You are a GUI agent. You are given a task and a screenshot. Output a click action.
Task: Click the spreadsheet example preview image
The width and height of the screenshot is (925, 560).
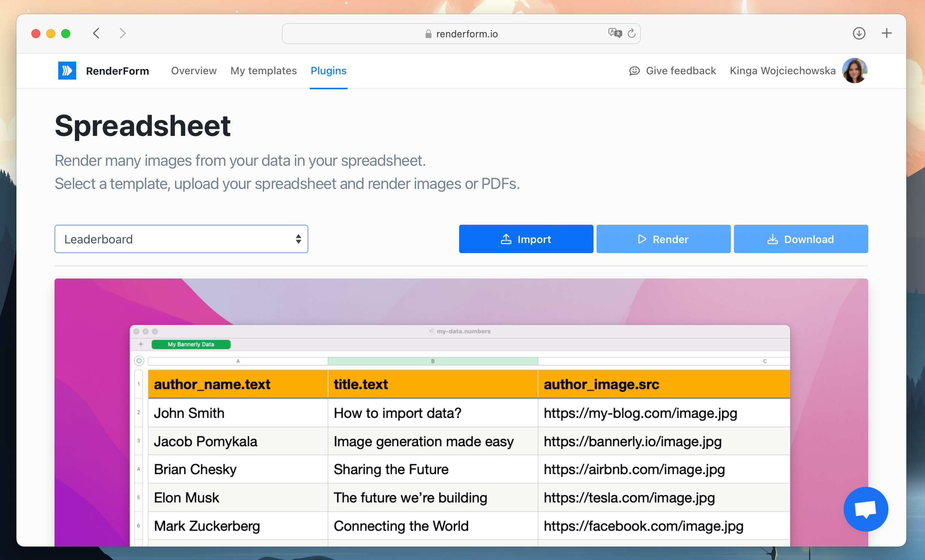click(461, 412)
